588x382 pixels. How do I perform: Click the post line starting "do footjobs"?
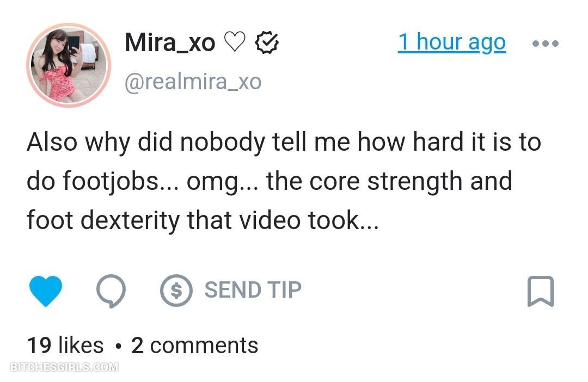tap(269, 181)
